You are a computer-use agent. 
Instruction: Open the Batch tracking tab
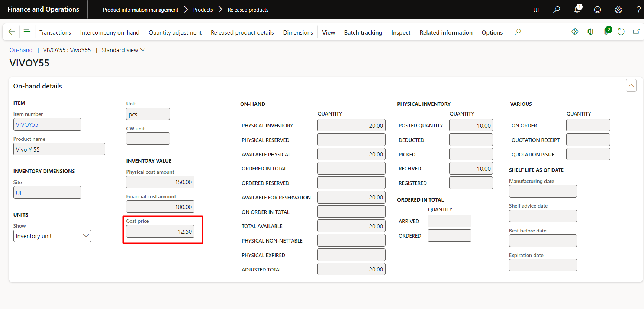363,33
